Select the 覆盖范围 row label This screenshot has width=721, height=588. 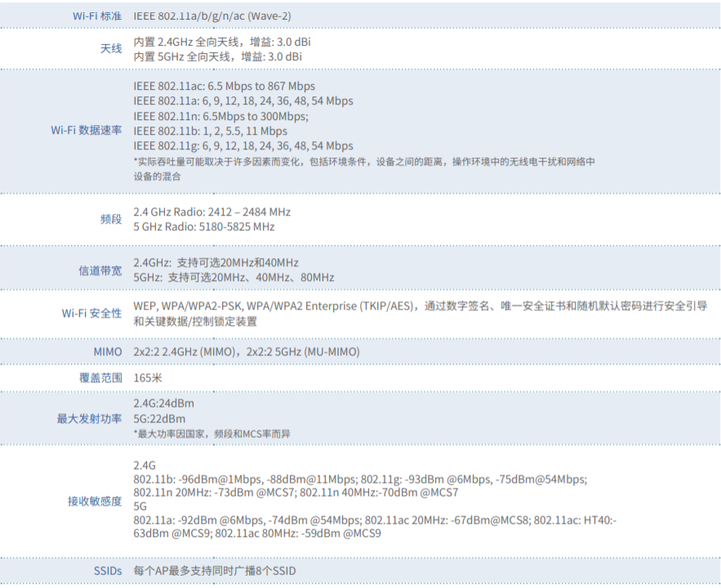tap(100, 378)
